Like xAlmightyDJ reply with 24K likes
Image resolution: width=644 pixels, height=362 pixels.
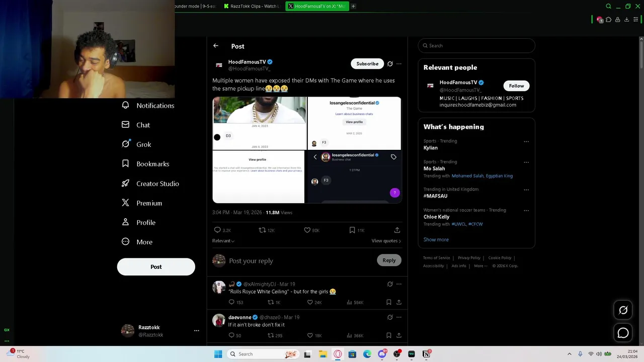click(314, 302)
